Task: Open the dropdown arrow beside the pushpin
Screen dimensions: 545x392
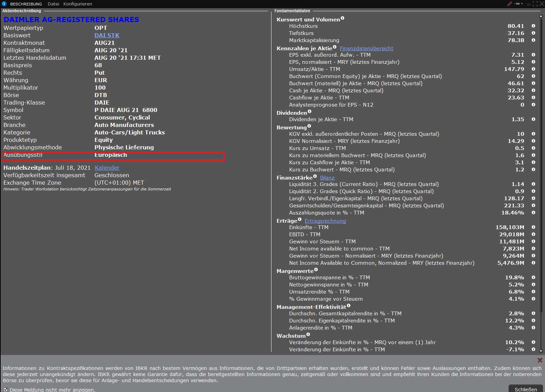Action: coord(522,4)
